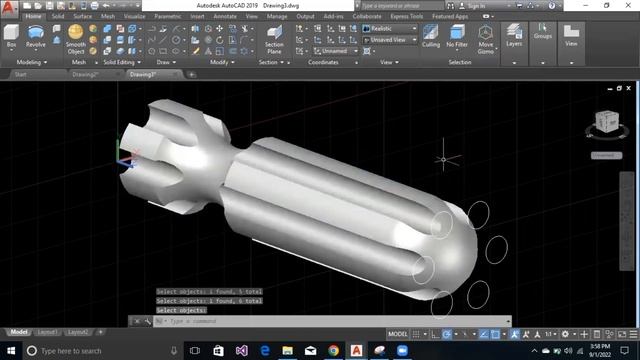The width and height of the screenshot is (640, 360).
Task: Click the keyword search box in title bar
Action: (x=402, y=6)
